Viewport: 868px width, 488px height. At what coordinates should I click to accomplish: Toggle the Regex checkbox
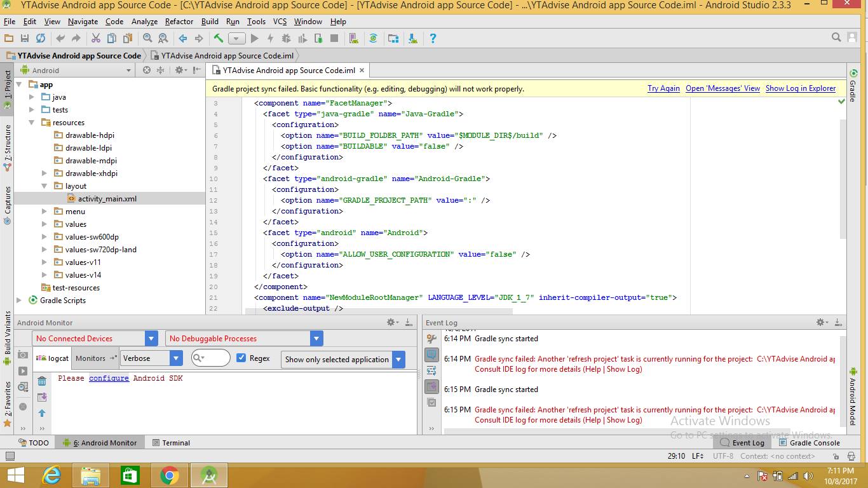pos(241,358)
